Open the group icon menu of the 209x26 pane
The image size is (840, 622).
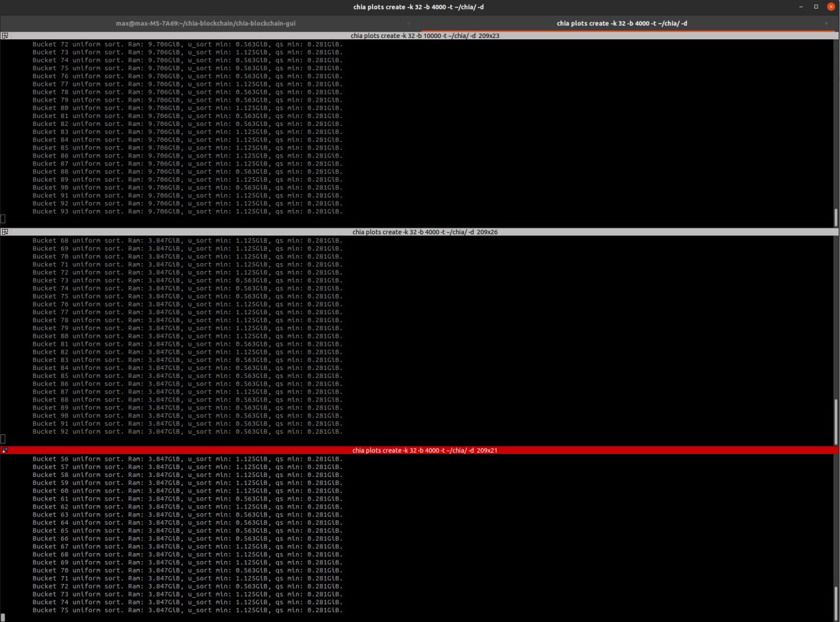pos(5,232)
